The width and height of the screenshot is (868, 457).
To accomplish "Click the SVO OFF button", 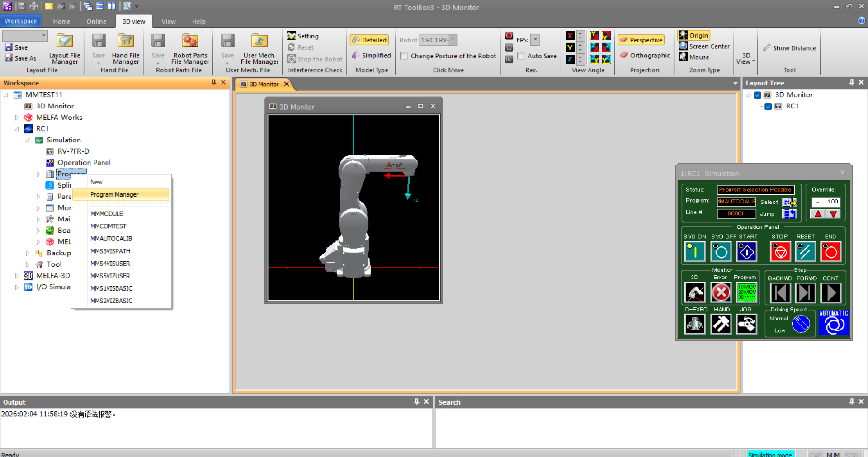I will coord(721,252).
